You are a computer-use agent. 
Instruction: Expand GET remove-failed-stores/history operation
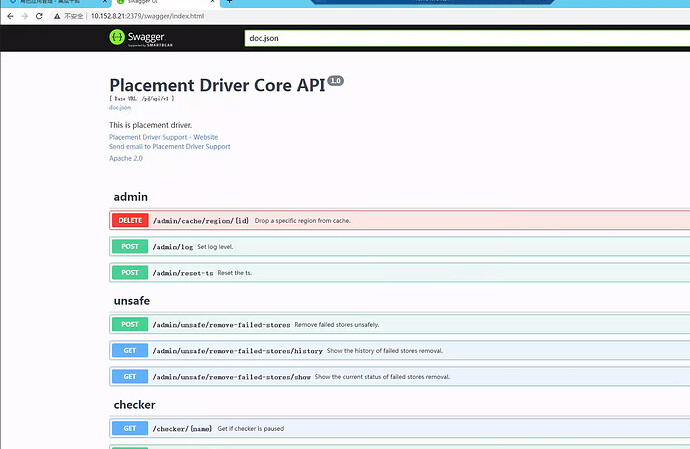pyautogui.click(x=400, y=350)
